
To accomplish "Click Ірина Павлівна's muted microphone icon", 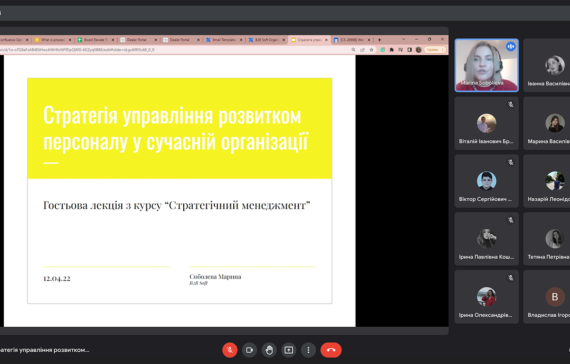I will pyautogui.click(x=511, y=220).
